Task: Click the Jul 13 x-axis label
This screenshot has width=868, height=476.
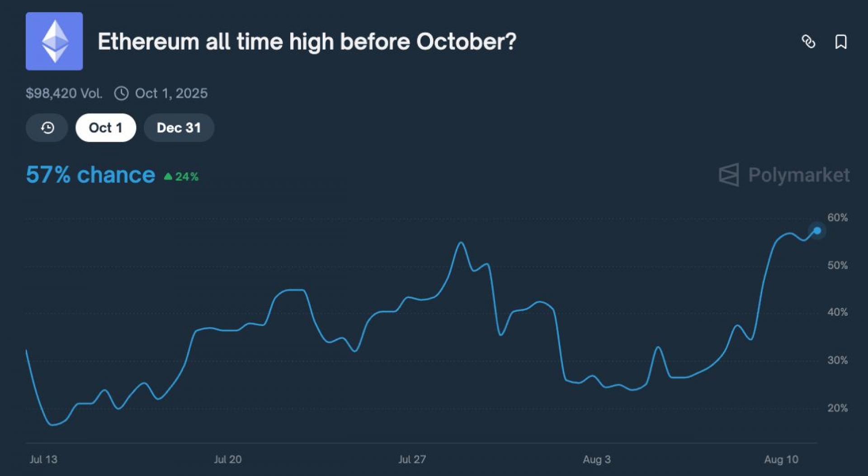Action: (x=43, y=459)
